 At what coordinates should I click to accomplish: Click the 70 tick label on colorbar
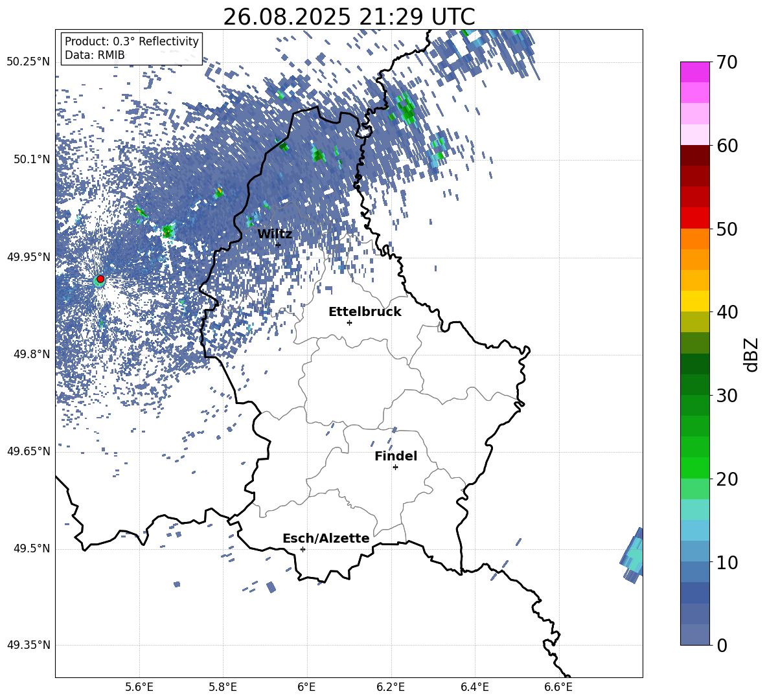[727, 63]
